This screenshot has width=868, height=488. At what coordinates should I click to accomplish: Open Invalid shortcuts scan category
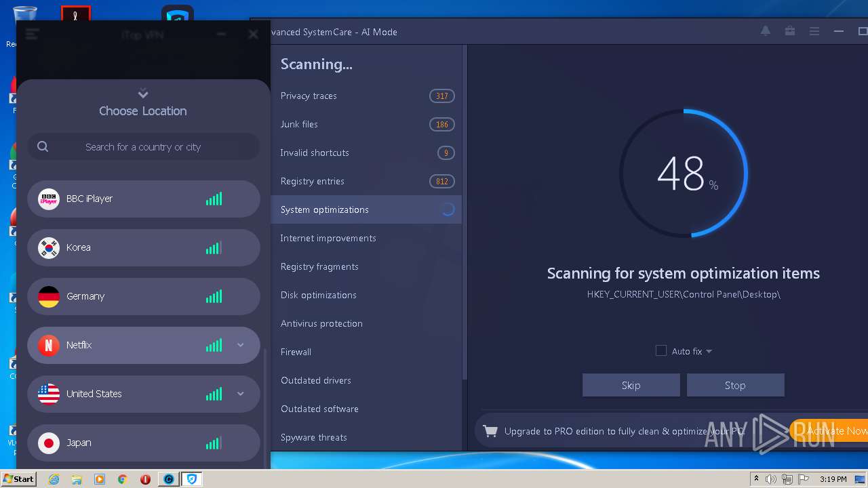366,152
